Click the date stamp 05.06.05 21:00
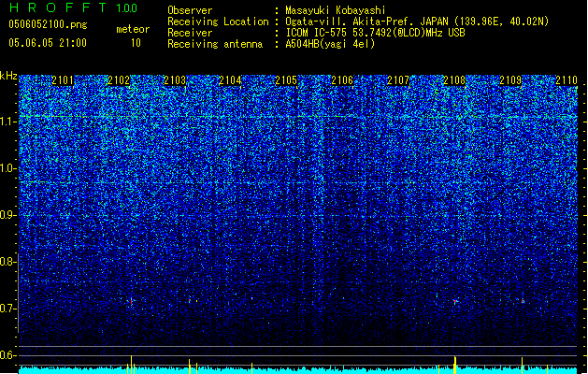The image size is (588, 374). [x=48, y=43]
